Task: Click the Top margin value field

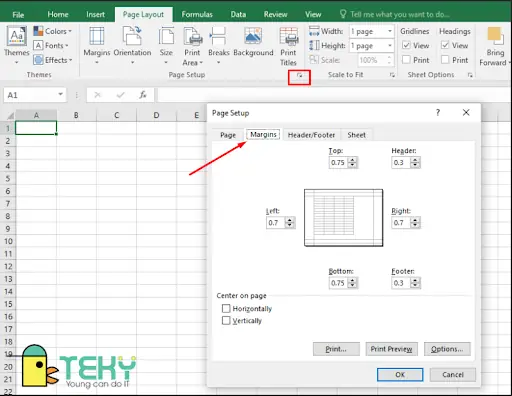Action: tap(338, 163)
